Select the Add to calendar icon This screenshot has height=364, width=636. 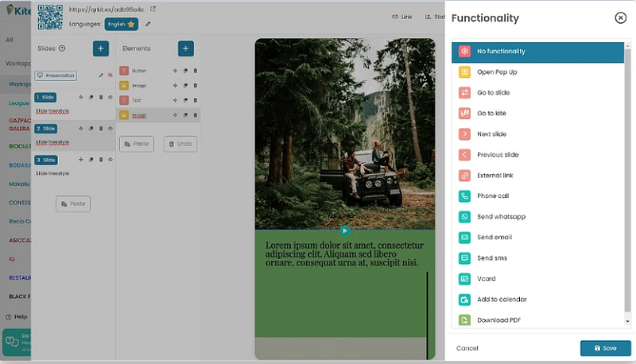pyautogui.click(x=464, y=299)
